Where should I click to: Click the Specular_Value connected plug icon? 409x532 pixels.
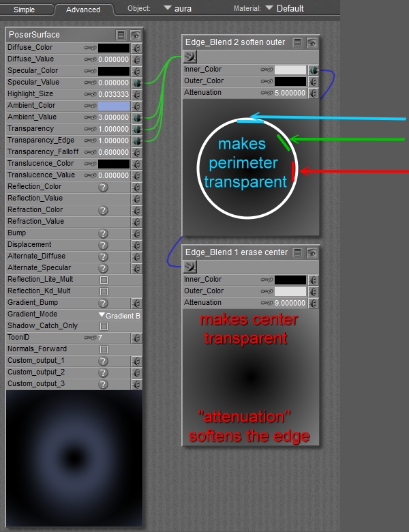click(137, 83)
